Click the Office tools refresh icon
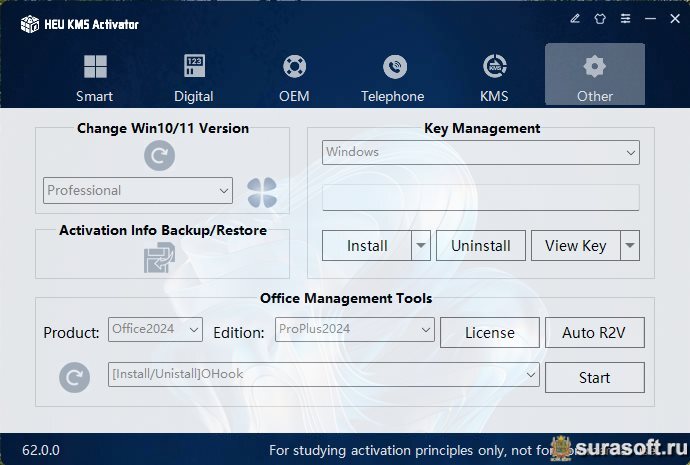This screenshot has width=690, height=465. [x=74, y=377]
